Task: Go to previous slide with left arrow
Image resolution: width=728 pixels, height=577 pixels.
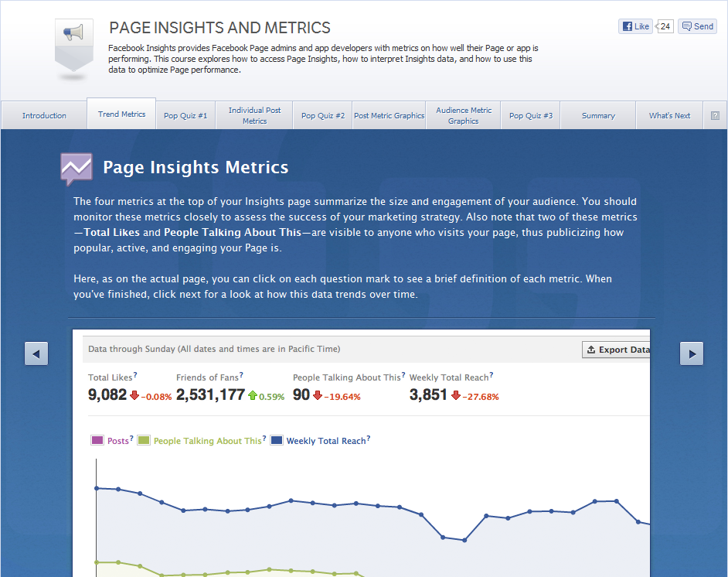Action: (36, 354)
